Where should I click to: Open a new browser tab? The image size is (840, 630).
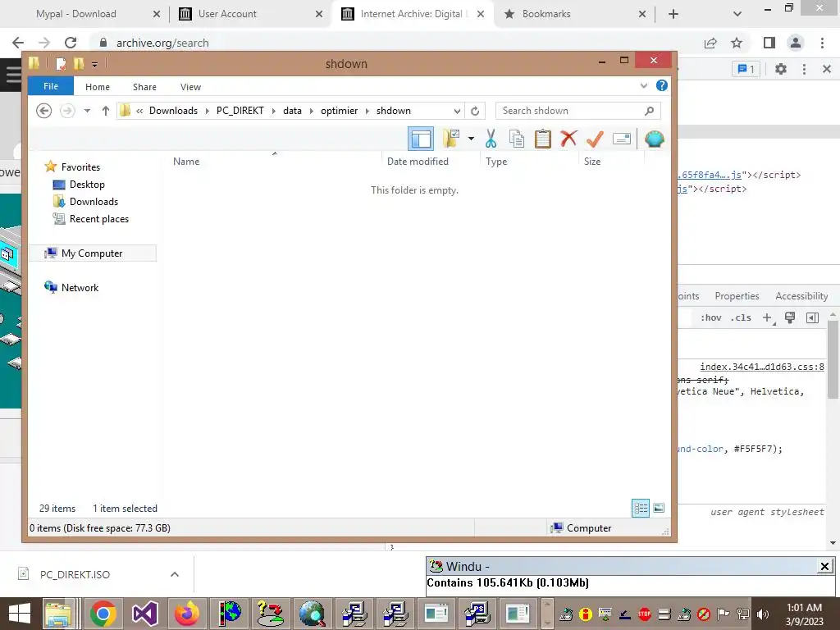coord(673,15)
